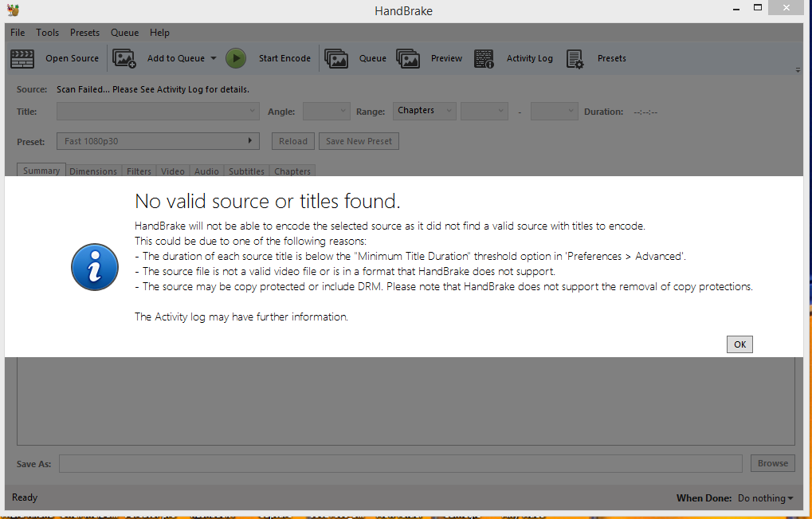This screenshot has width=812, height=519.
Task: Open the Presets menu in menu bar
Action: pos(85,32)
